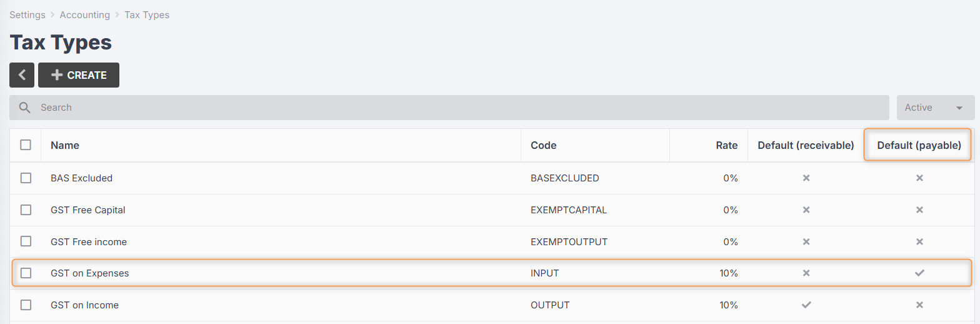Click the receivable cross for GST Free income

806,242
